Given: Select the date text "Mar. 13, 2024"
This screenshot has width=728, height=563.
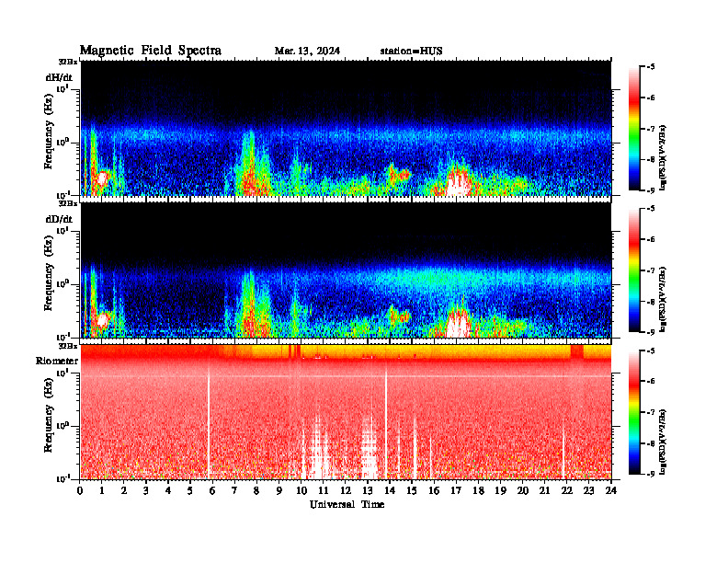Looking at the screenshot, I should coord(307,51).
